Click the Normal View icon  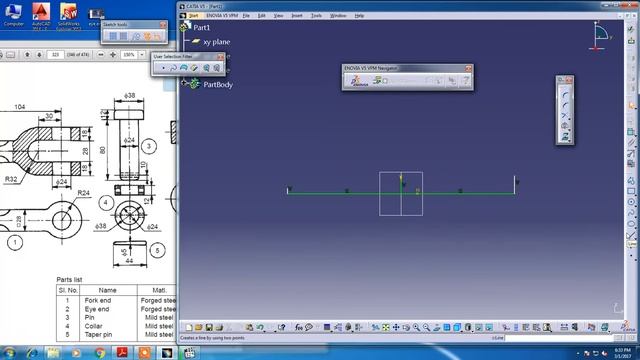click(x=437, y=327)
